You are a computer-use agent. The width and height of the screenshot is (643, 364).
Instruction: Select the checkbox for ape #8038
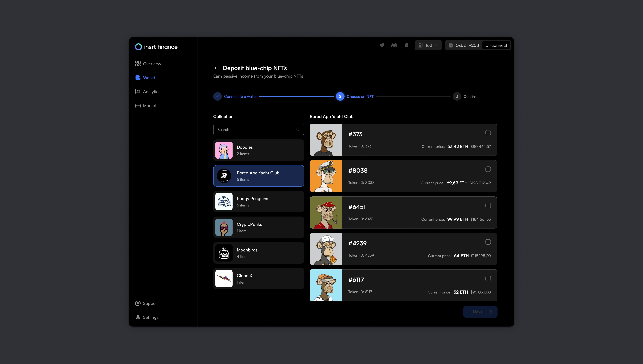coord(488,169)
